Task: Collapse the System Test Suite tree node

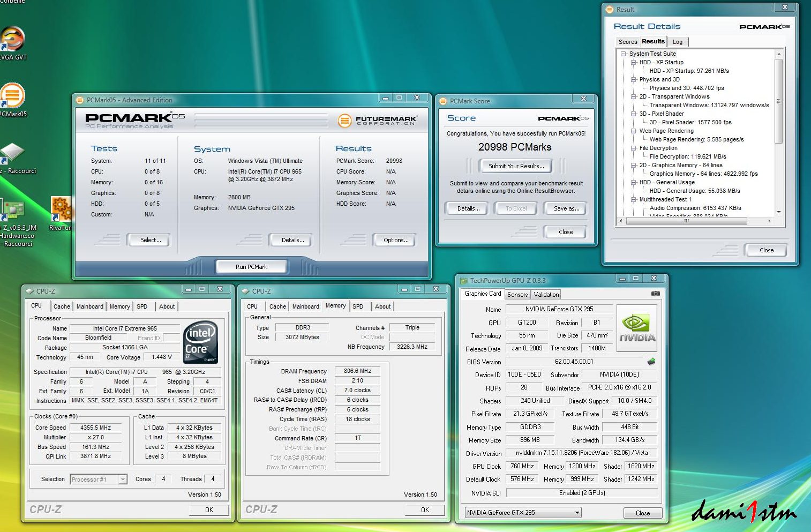Action: pyautogui.click(x=624, y=54)
